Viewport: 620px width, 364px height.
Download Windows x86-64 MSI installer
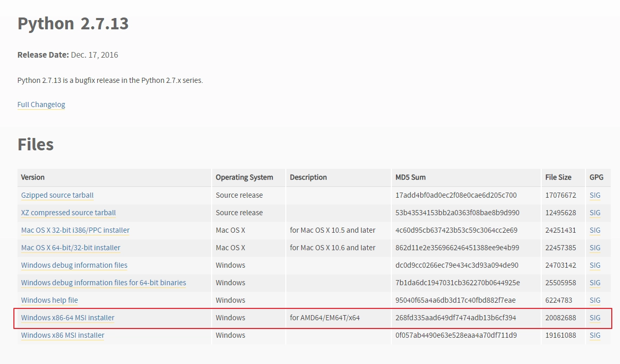[67, 318]
